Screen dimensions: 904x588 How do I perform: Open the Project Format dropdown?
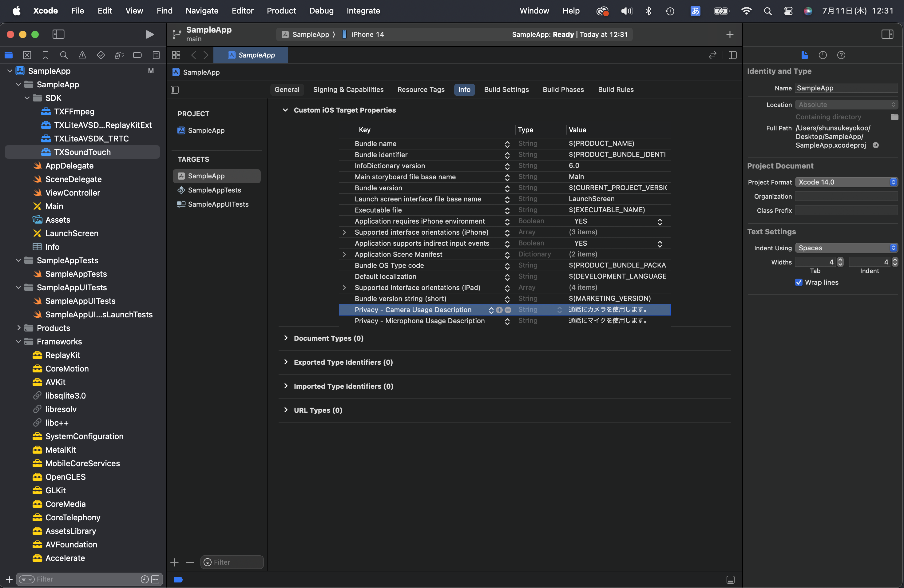click(846, 182)
